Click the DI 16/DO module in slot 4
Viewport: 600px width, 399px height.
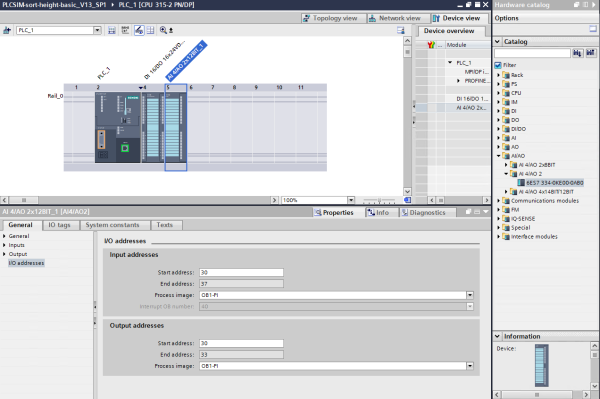(x=153, y=127)
